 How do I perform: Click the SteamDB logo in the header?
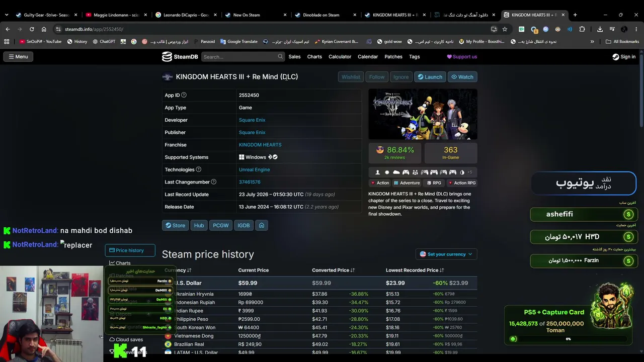[x=180, y=57]
